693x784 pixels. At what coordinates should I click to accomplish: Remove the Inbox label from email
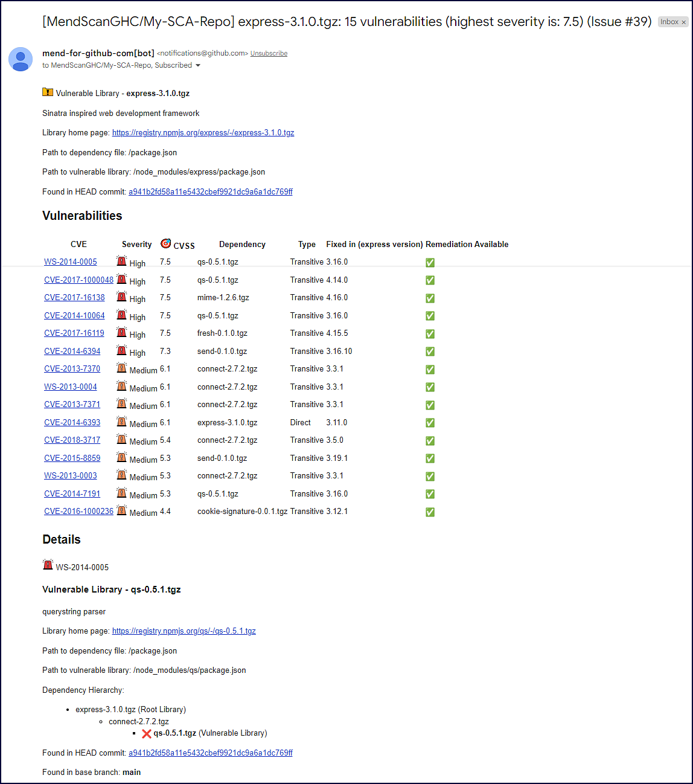684,22
